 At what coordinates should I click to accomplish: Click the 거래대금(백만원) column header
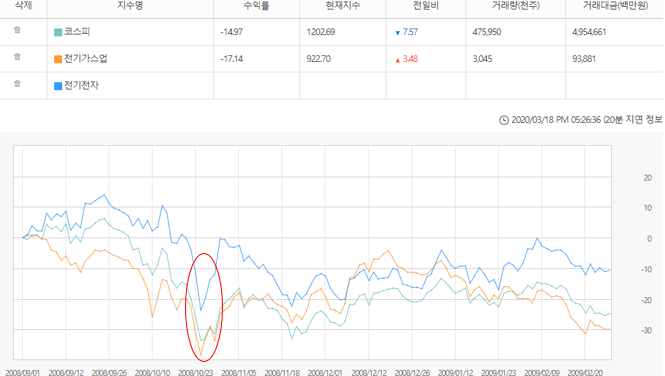615,5
